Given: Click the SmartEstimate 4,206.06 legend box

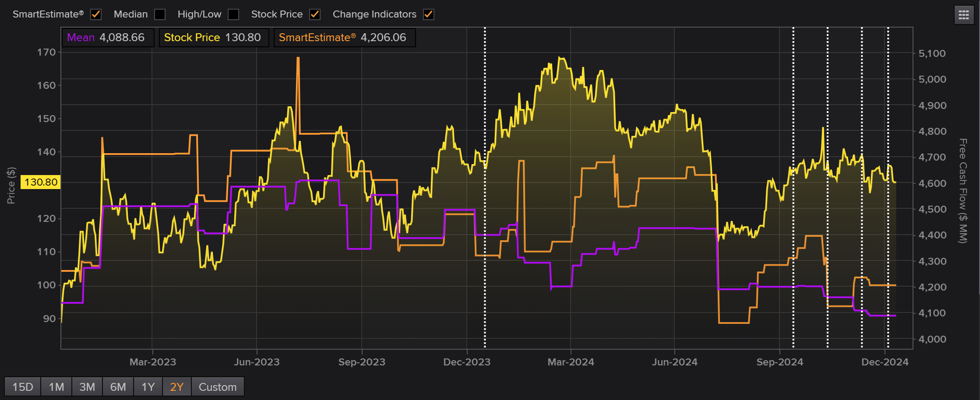Looking at the screenshot, I should 344,38.
